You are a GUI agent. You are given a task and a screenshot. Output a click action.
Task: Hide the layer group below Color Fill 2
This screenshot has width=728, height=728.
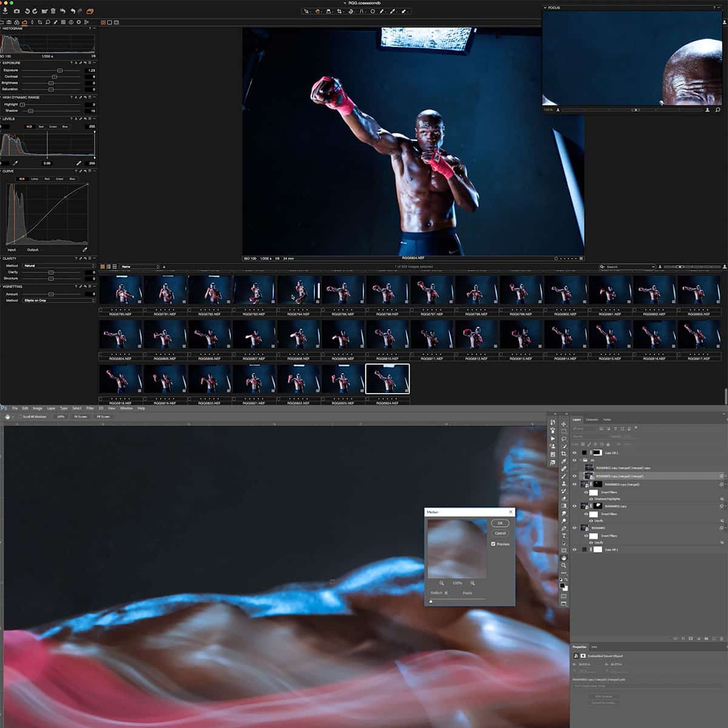(x=575, y=460)
